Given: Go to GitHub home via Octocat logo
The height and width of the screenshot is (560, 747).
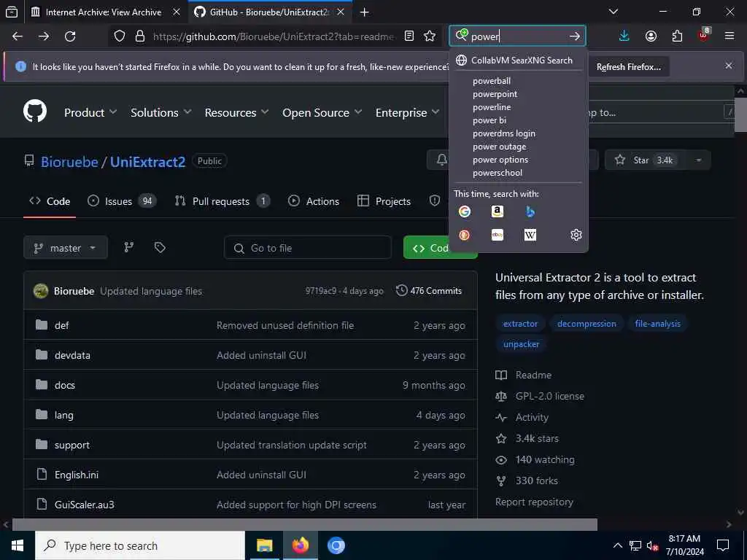Looking at the screenshot, I should [x=35, y=112].
